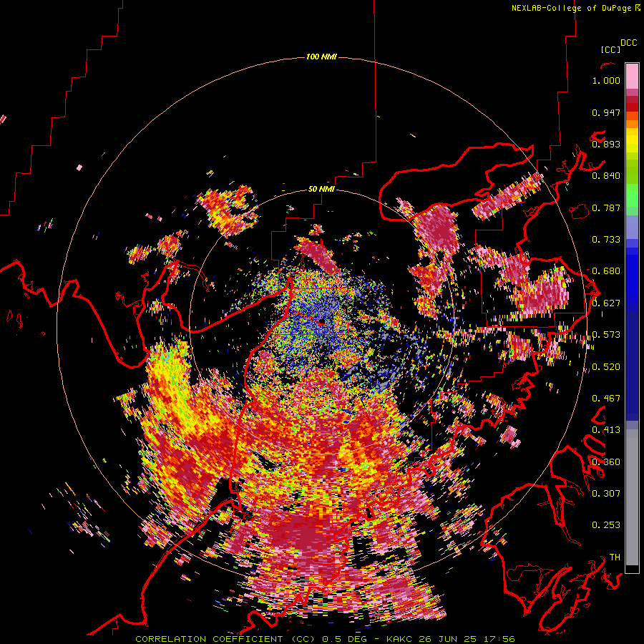Select the 1.000 value on the color scale
Viewport: 644px width, 644px height.
pos(606,80)
